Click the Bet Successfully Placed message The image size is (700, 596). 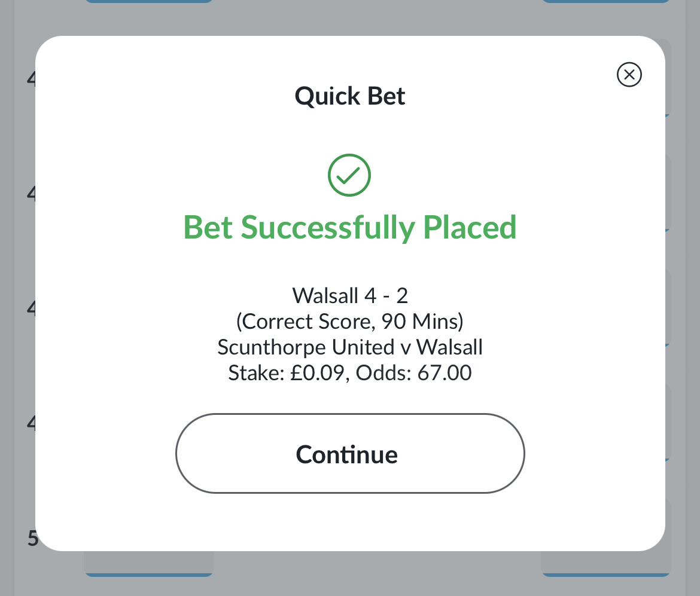(350, 228)
